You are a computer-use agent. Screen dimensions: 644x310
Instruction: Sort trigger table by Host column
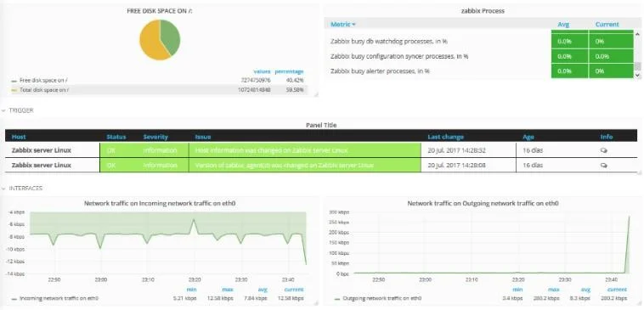pyautogui.click(x=19, y=137)
